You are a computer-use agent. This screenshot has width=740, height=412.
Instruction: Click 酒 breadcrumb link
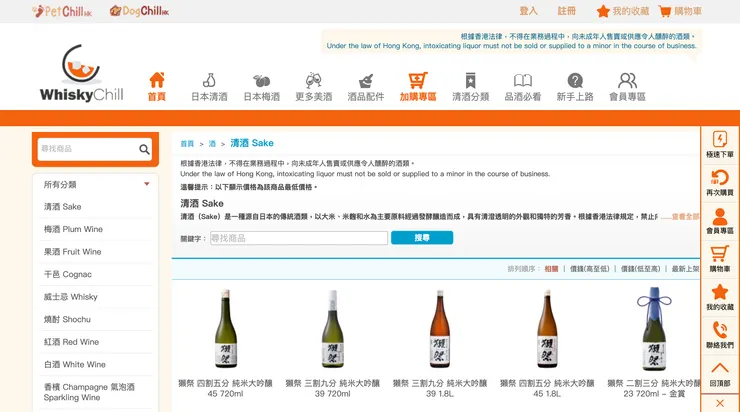click(212, 143)
